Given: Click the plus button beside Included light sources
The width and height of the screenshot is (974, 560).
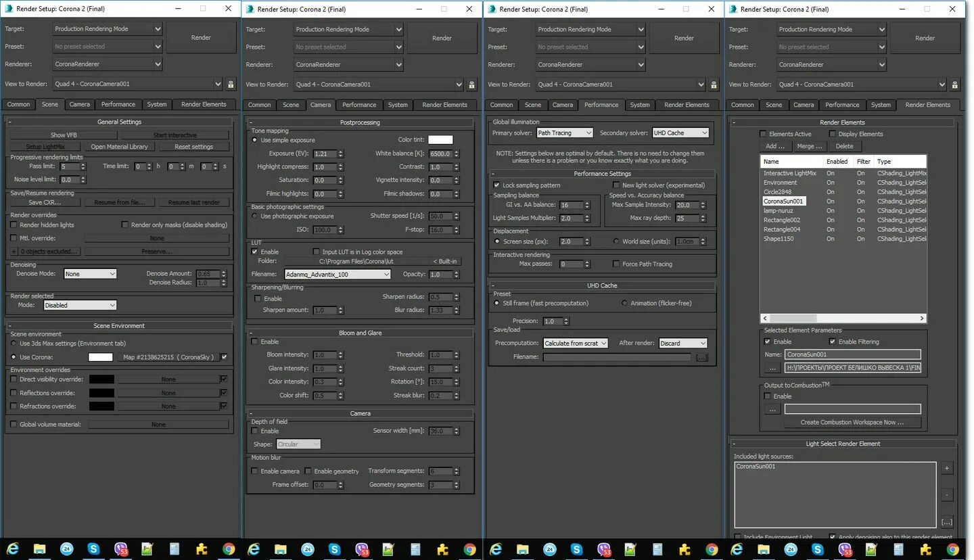Looking at the screenshot, I should pos(947,468).
